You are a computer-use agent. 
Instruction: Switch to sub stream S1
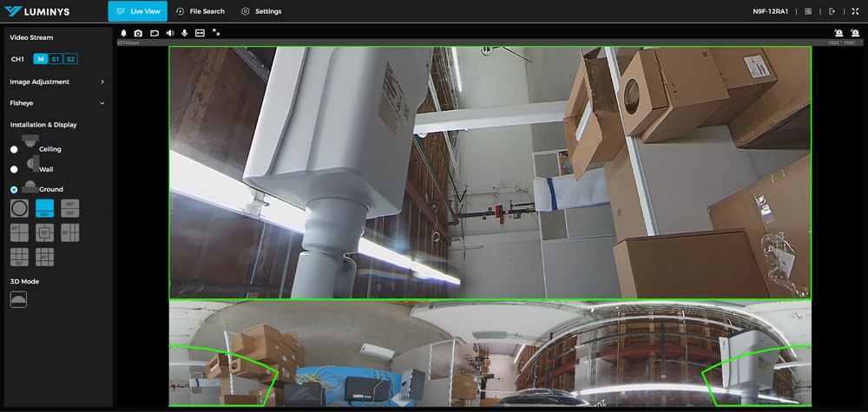[55, 59]
